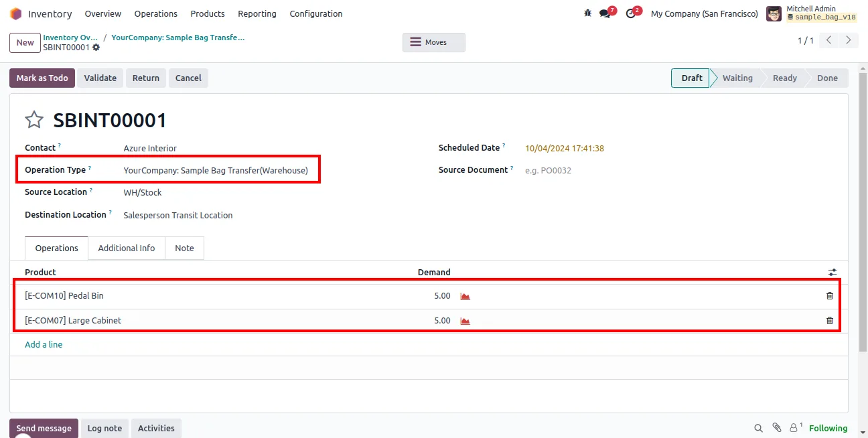868x438 pixels.
Task: Open the Overview menu
Action: pos(103,13)
